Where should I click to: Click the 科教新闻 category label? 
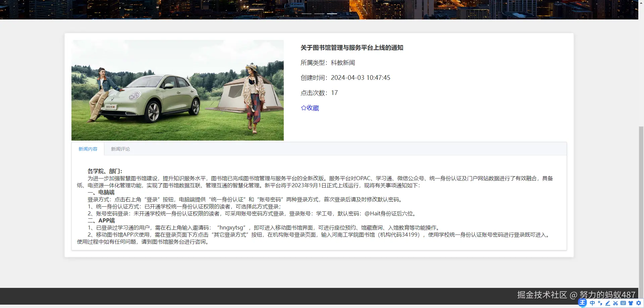coord(342,62)
